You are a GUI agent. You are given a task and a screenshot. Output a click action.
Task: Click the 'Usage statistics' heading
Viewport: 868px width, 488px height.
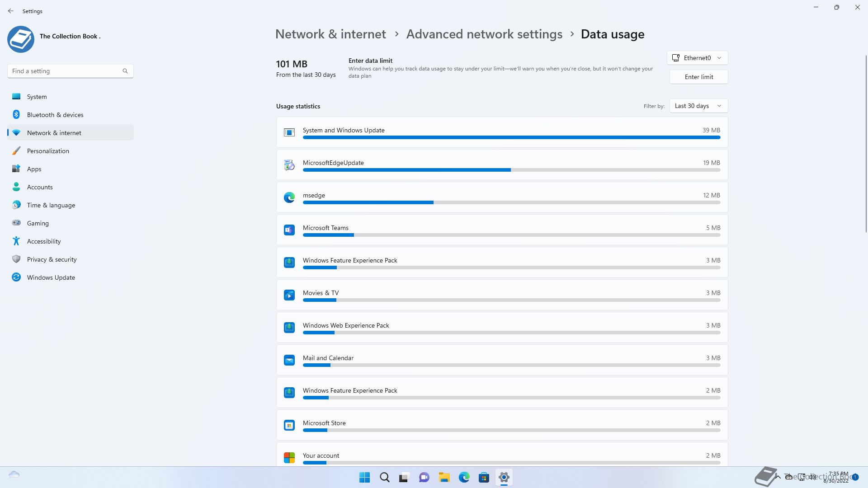click(x=298, y=106)
